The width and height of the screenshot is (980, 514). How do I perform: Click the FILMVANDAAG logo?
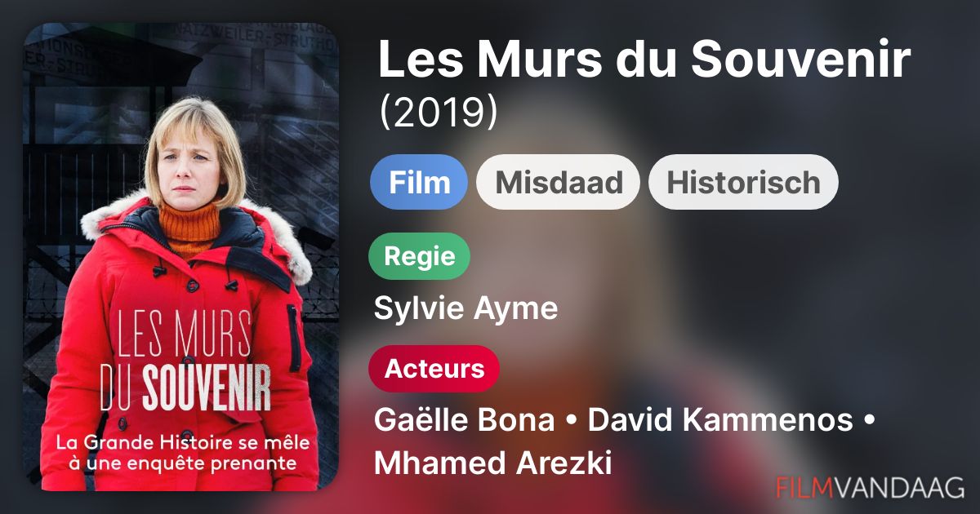(x=870, y=487)
